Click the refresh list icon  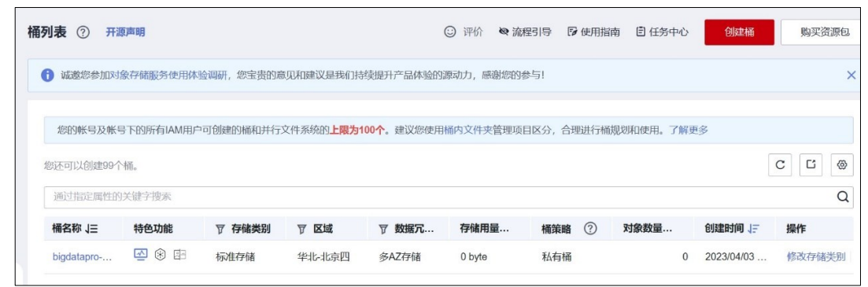click(780, 165)
